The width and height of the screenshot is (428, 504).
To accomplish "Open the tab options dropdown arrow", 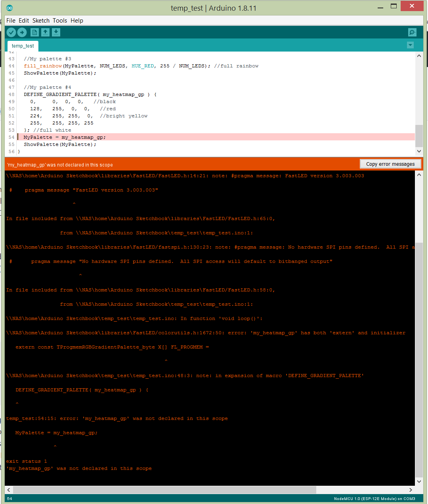I will click(410, 45).
